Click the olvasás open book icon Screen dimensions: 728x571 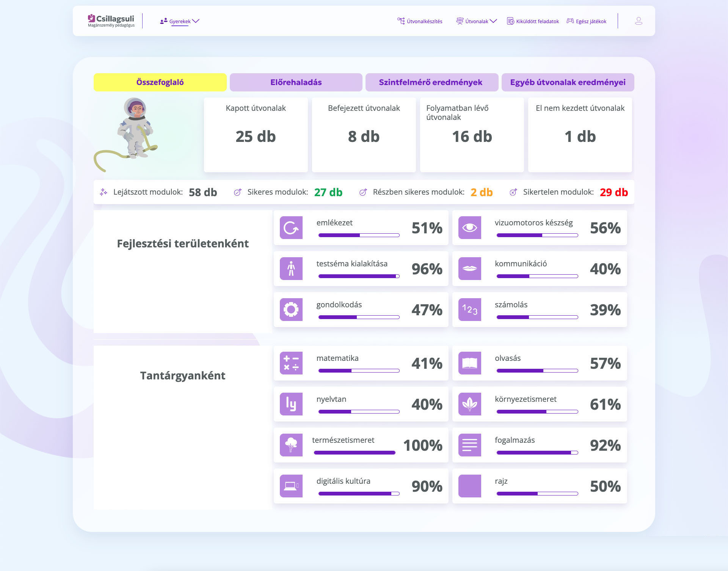coord(469,363)
